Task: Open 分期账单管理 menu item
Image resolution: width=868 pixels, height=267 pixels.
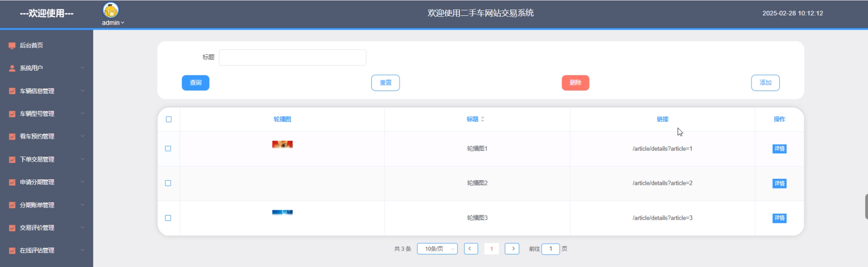Action: tap(46, 205)
